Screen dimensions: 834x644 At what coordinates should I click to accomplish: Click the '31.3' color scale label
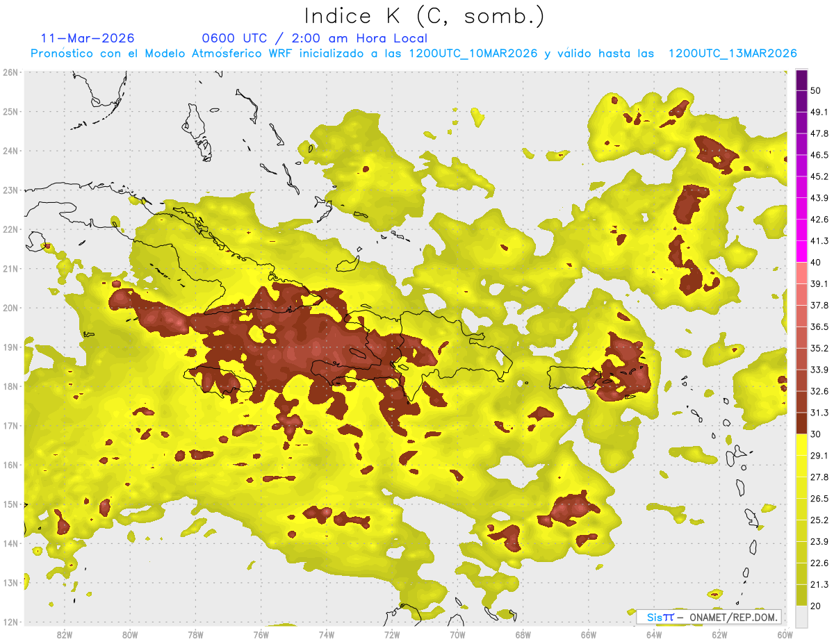819,413
